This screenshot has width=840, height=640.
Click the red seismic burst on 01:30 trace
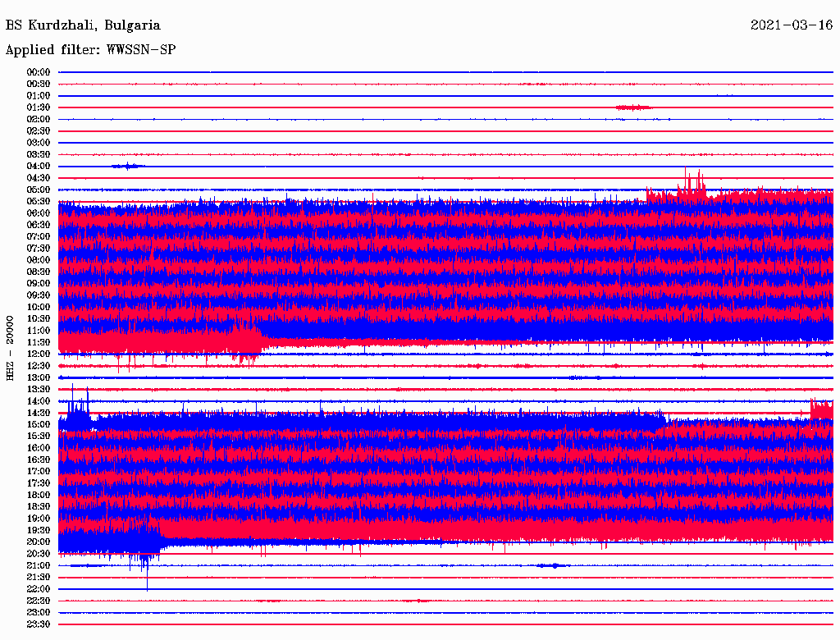(x=634, y=107)
